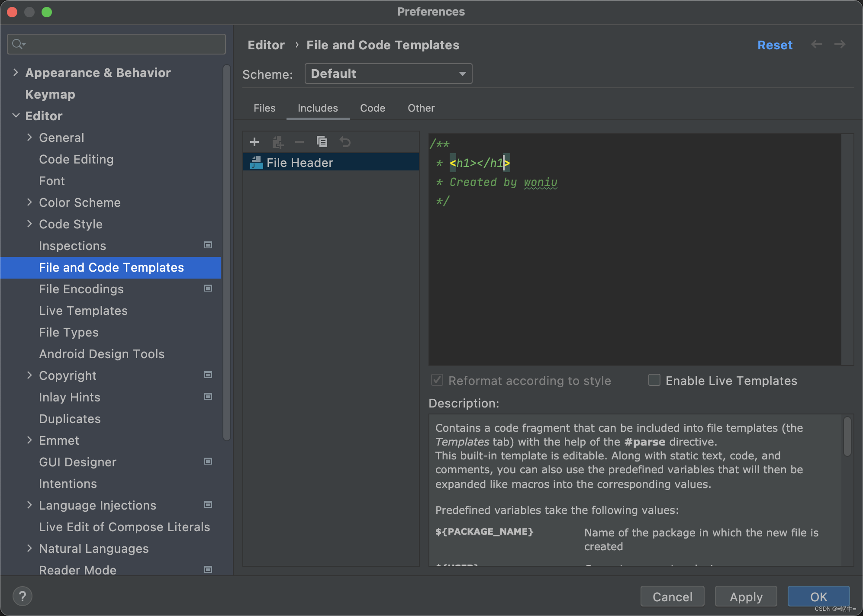Open the help question mark button
Viewport: 863px width, 616px height.
point(23,596)
